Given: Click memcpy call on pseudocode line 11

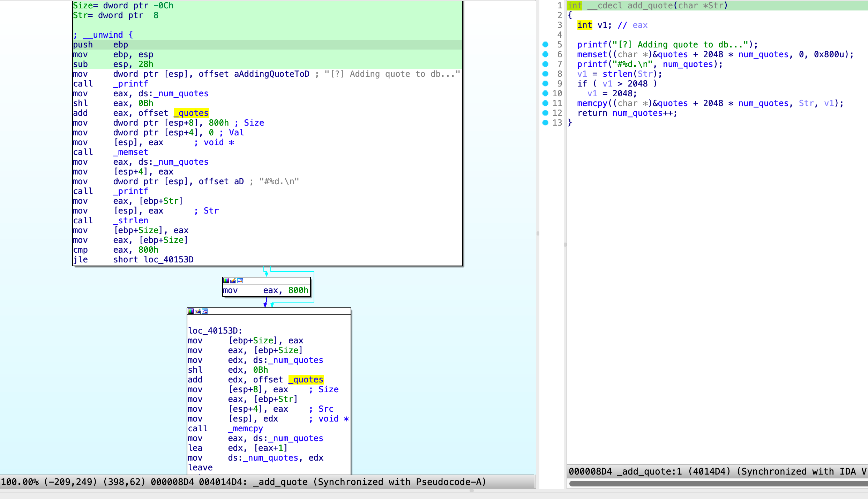Looking at the screenshot, I should pyautogui.click(x=592, y=103).
